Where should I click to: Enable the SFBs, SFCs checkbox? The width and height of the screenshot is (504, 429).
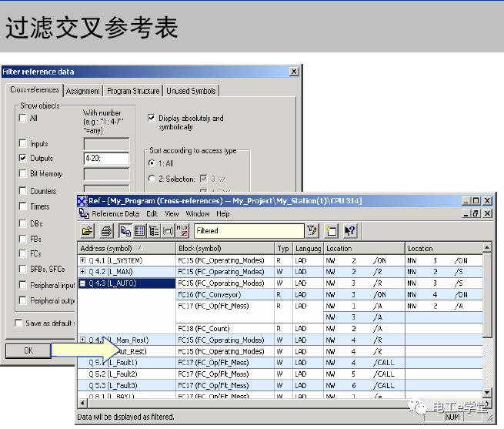pyautogui.click(x=23, y=269)
